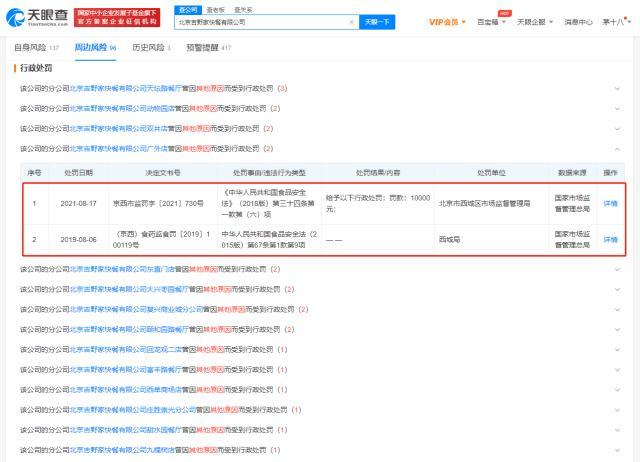The image size is (640, 462).
Task: Open the 庄胜崇光分公司 company link
Action: tap(133, 410)
